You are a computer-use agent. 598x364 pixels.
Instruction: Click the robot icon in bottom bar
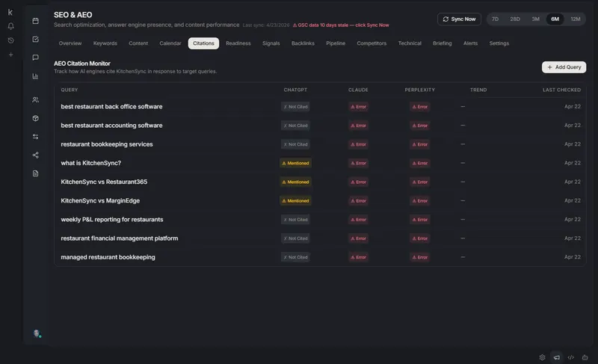click(x=585, y=357)
